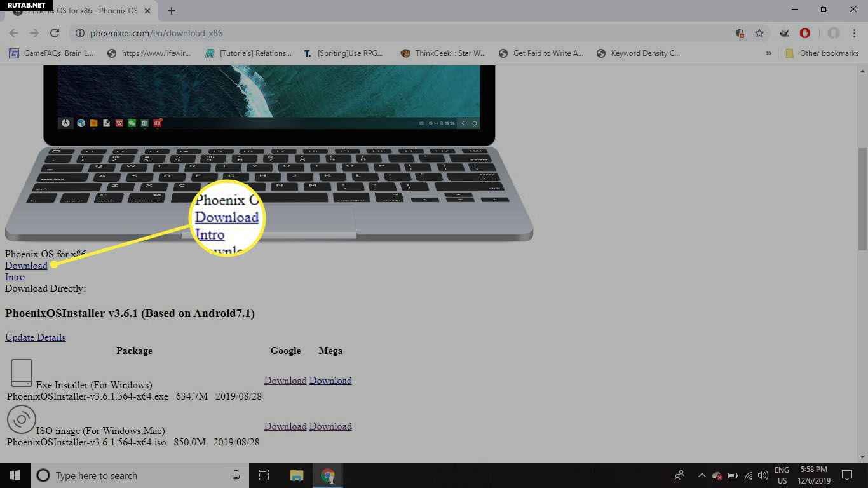868x488 pixels.
Task: Download ISO image from Mega
Action: pos(330,426)
